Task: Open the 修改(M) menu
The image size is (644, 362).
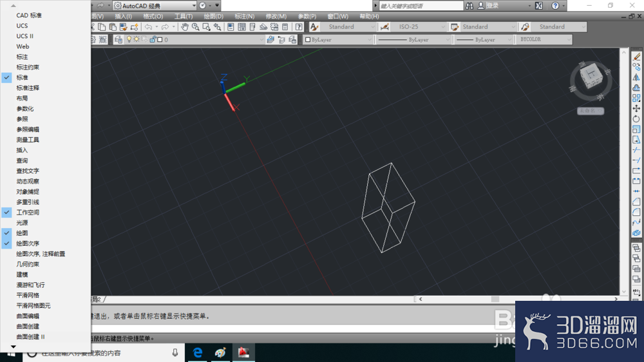Action: 276,17
